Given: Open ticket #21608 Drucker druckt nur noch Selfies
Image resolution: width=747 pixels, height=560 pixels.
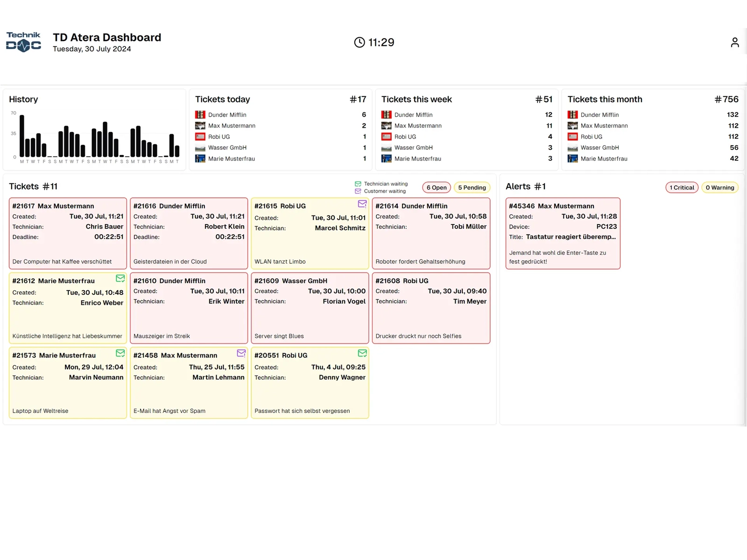Looking at the screenshot, I should tap(431, 308).
